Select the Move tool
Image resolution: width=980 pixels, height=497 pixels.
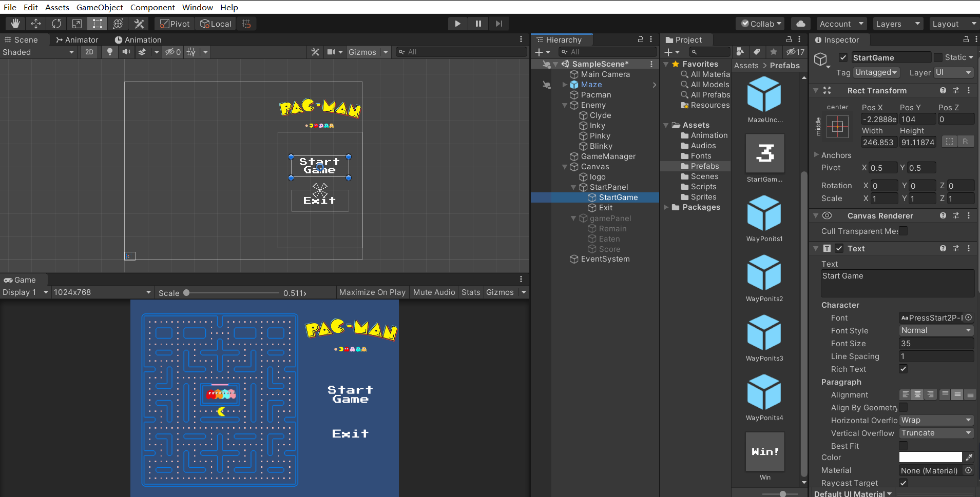(36, 24)
